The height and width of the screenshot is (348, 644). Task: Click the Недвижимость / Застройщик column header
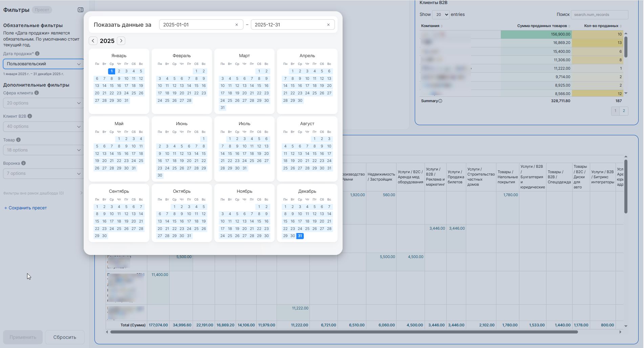tap(381, 177)
